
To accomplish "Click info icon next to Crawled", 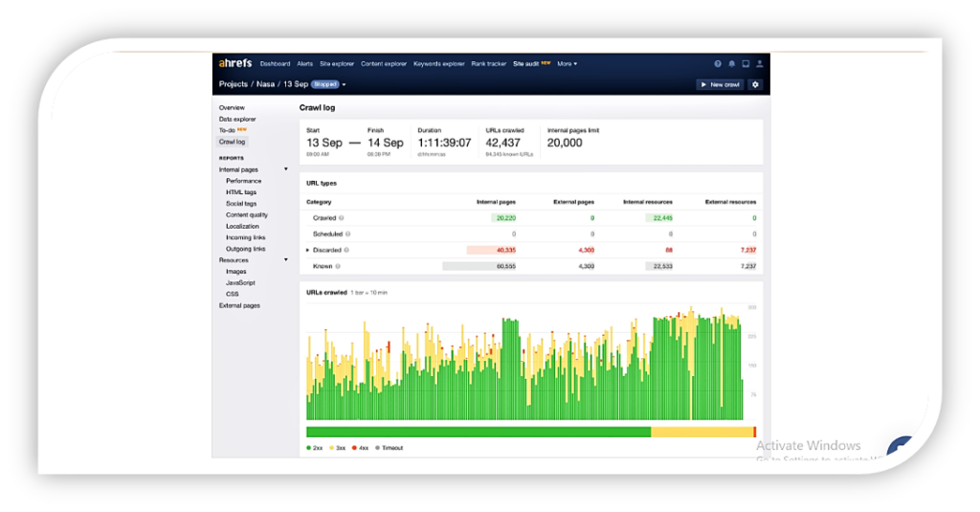I will click(342, 218).
